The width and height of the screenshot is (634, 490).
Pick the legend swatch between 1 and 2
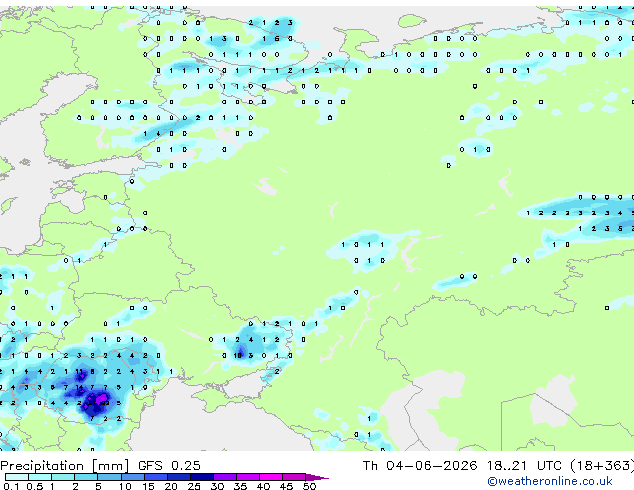[63, 477]
